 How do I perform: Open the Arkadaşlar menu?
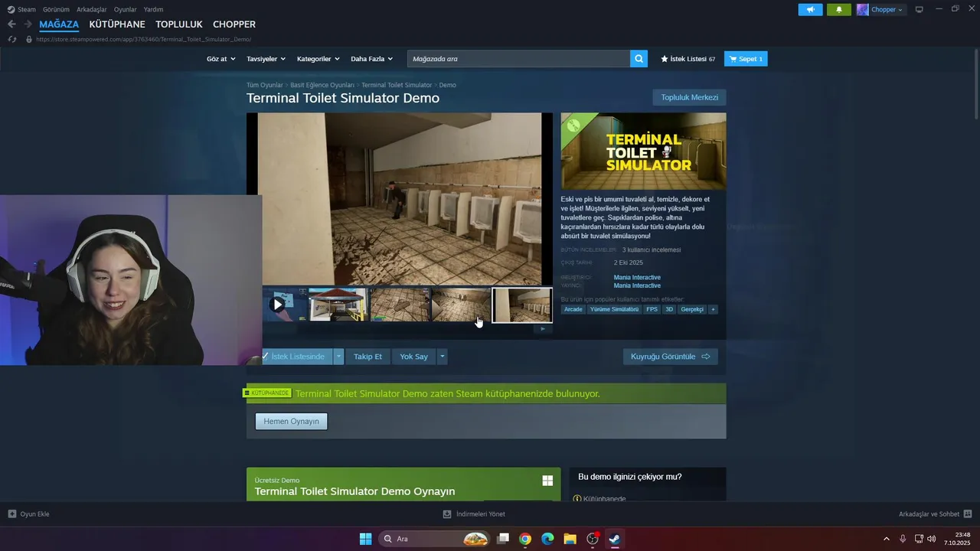click(92, 9)
